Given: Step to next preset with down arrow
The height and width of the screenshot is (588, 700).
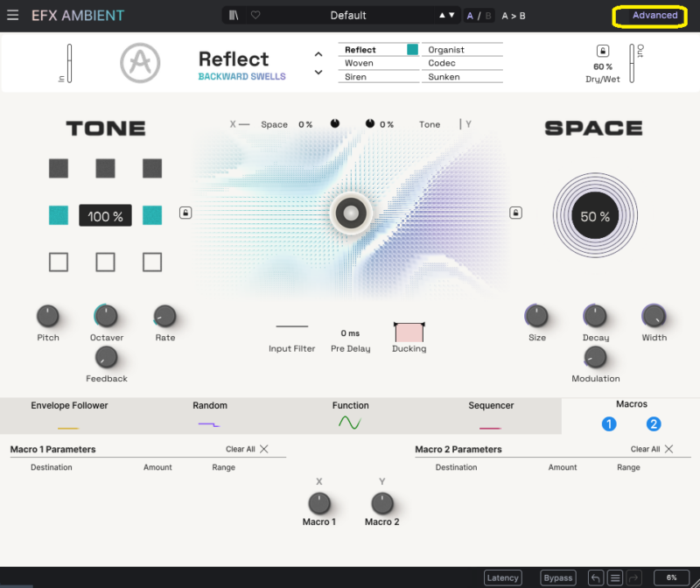Looking at the screenshot, I should (451, 16).
